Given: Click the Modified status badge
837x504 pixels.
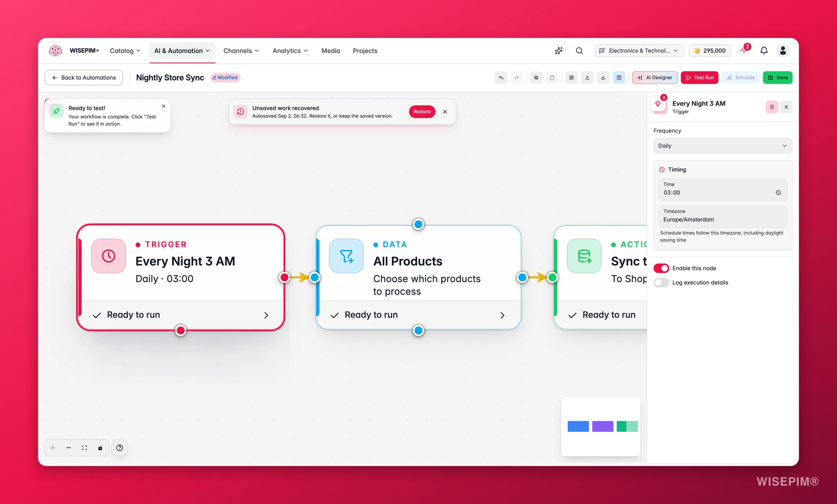Looking at the screenshot, I should [x=225, y=77].
